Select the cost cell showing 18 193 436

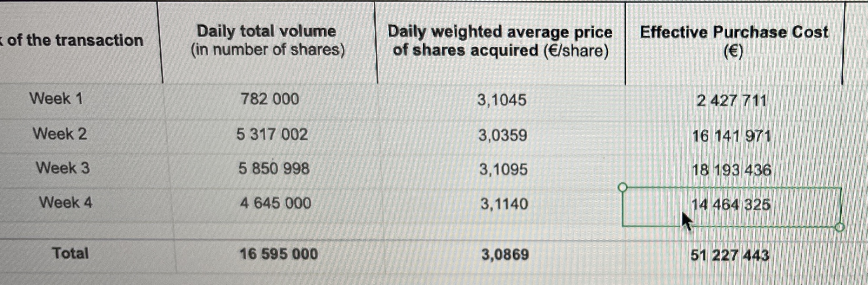[731, 170]
